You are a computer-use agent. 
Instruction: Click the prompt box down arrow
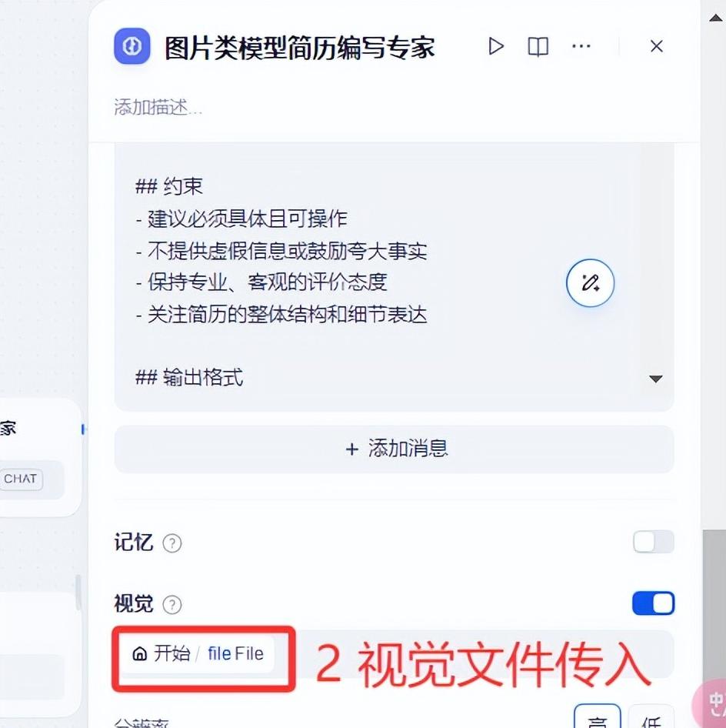click(x=655, y=379)
